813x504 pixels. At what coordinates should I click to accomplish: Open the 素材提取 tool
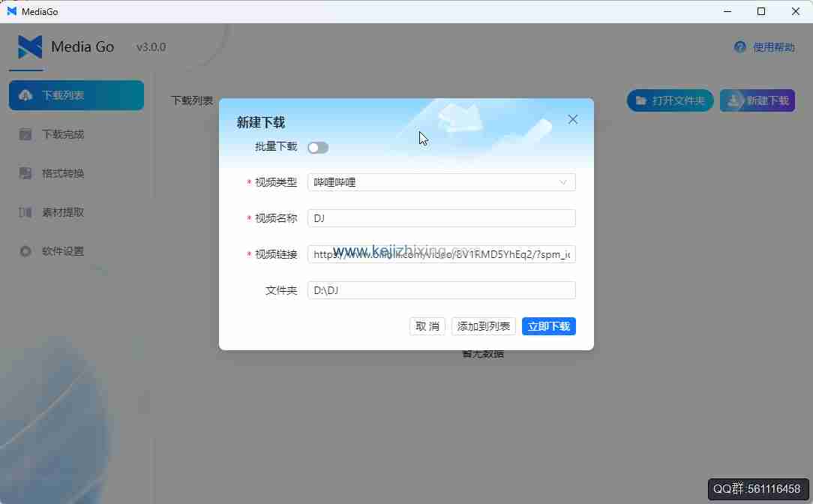coord(76,212)
